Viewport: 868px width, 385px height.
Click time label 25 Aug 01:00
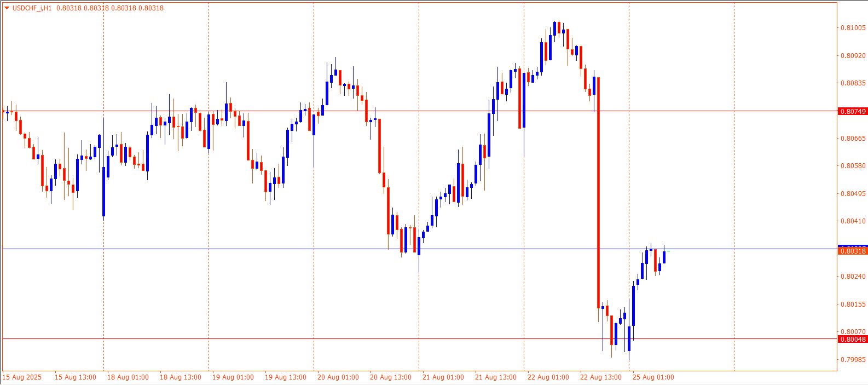coord(653,377)
